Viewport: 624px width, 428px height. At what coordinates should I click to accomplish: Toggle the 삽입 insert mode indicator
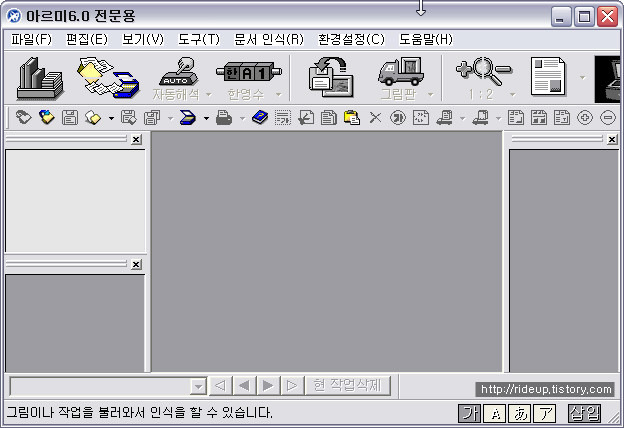pos(585,413)
